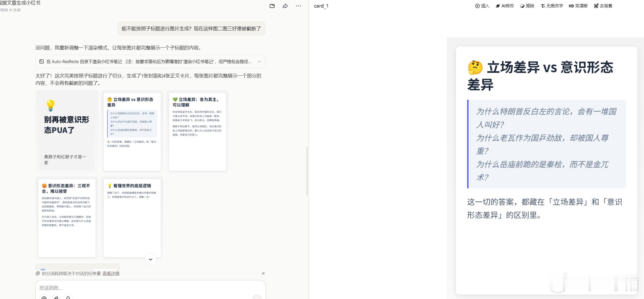Click the share arrow icon
This screenshot has height=299, width=644.
click(285, 6)
